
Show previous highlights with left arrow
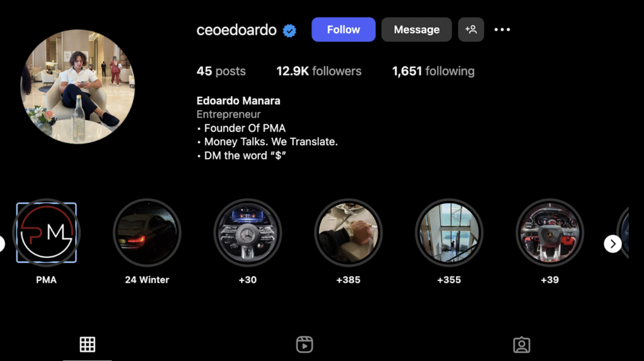[x=2, y=244]
